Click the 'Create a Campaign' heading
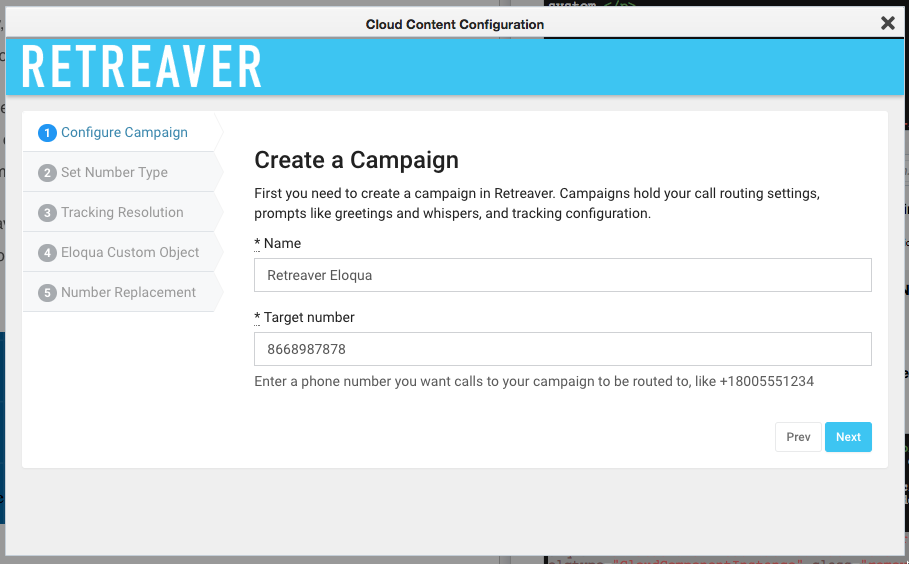This screenshot has width=909, height=564. tap(356, 160)
